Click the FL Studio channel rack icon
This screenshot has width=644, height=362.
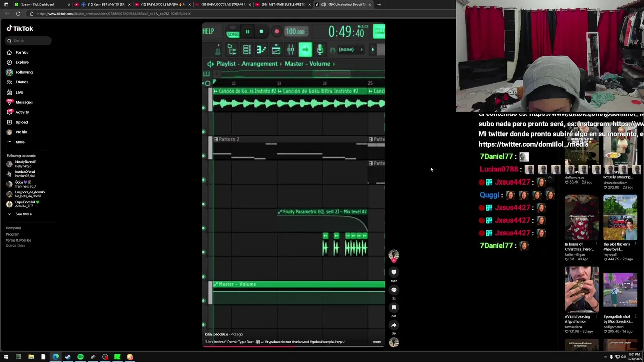pos(247,49)
